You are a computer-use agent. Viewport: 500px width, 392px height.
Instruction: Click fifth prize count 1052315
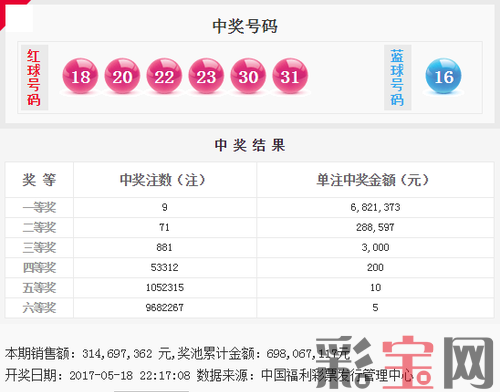[165, 287]
